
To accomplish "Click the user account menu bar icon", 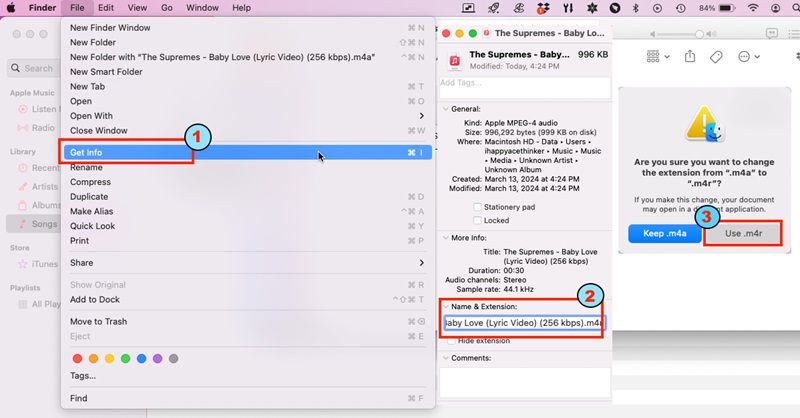I will pos(776,8).
